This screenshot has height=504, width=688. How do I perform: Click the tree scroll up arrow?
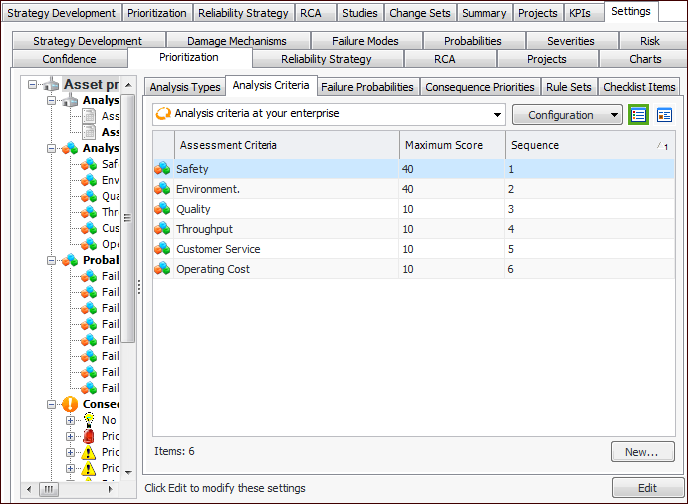pyautogui.click(x=128, y=85)
